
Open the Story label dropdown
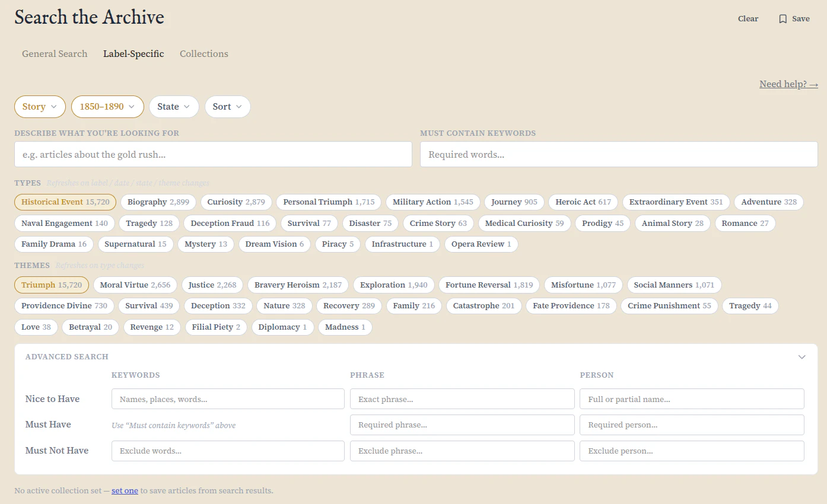(40, 107)
